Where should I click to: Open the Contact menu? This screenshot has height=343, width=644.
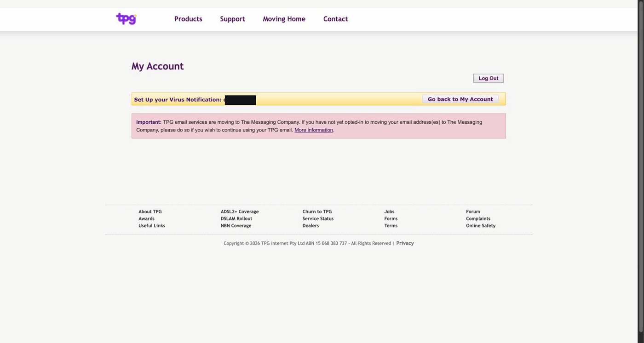335,19
